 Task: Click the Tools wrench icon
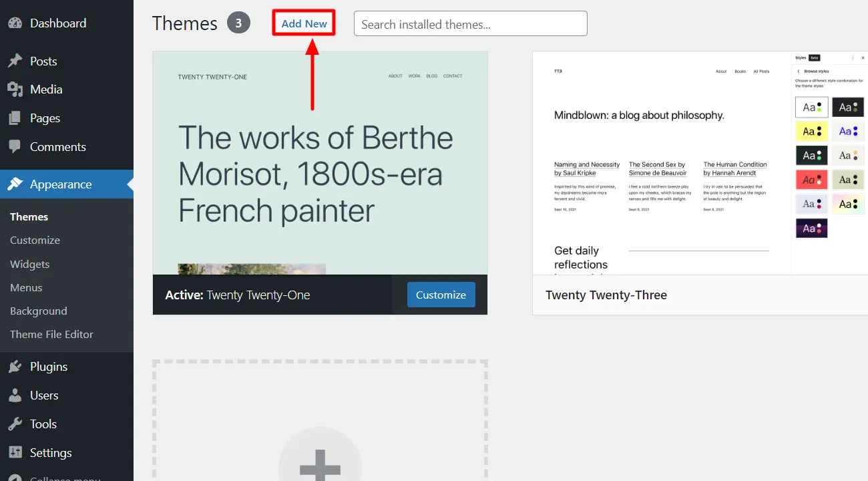tap(15, 424)
